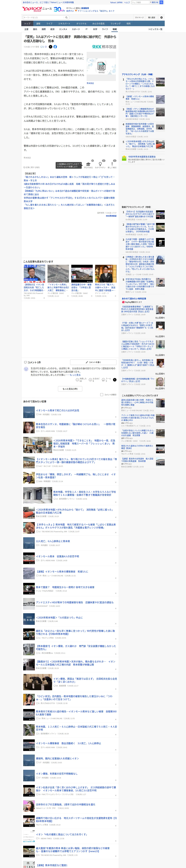Open the '爆発時、館内に従業員8人を把握とイオン' article
The height and width of the screenshot is (868, 186).
57,758
